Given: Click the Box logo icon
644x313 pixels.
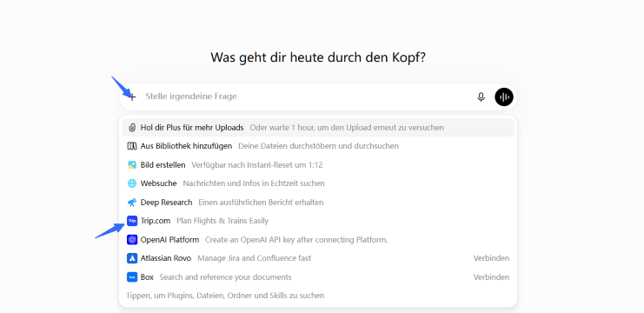Looking at the screenshot, I should pyautogui.click(x=132, y=277).
